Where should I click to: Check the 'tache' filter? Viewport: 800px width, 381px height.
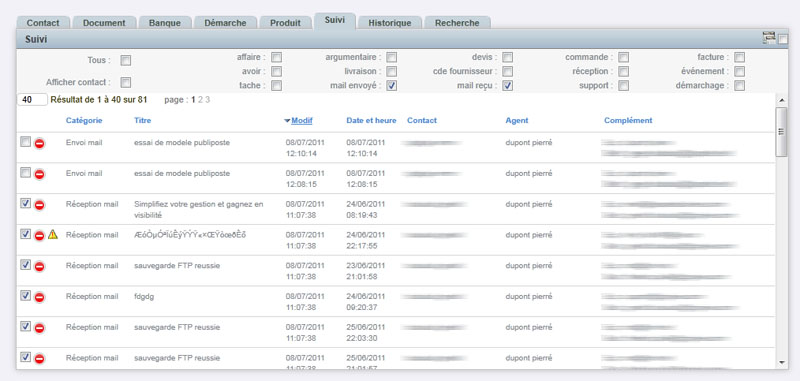pyautogui.click(x=277, y=86)
